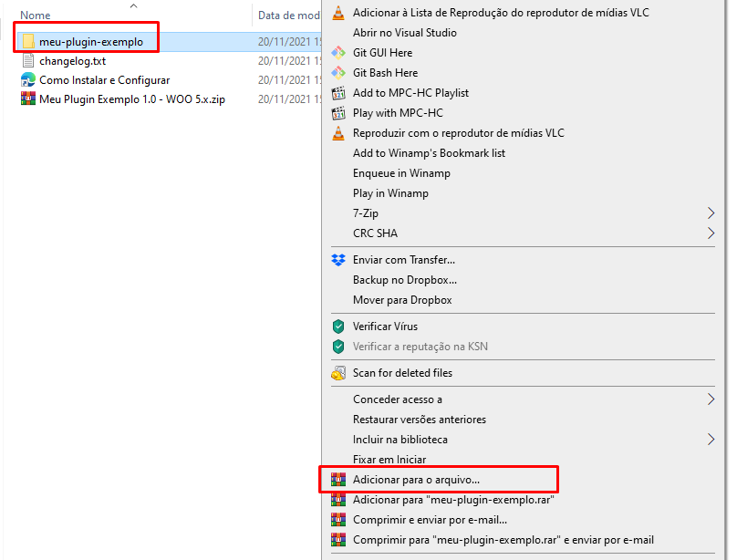Click the MPC-HC icon beside Add to Playlist
The height and width of the screenshot is (560, 737).
pyautogui.click(x=338, y=93)
